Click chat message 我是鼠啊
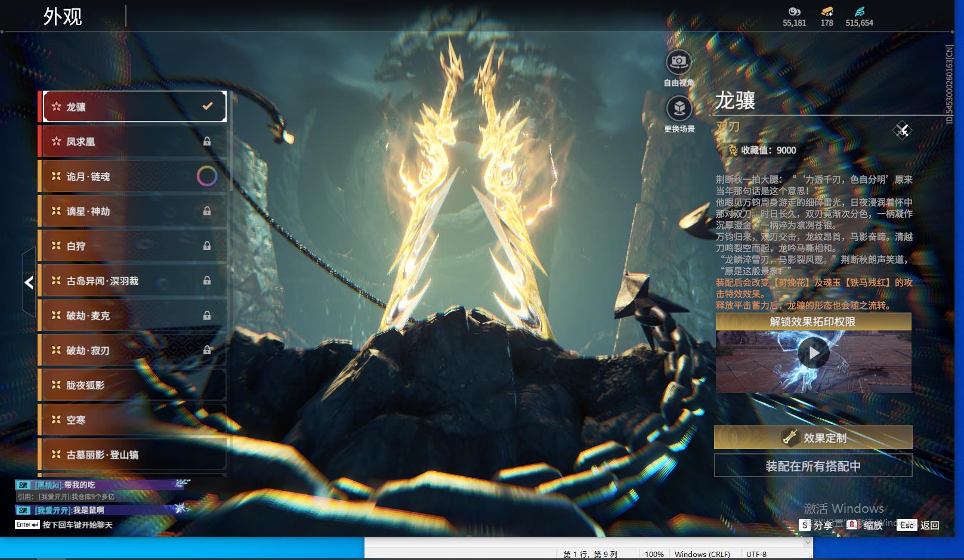964x560 pixels. click(89, 510)
